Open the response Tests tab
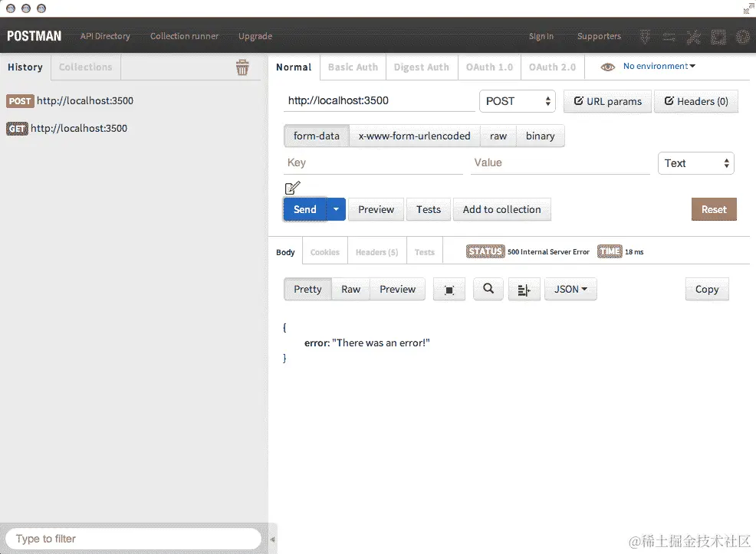 coord(424,252)
